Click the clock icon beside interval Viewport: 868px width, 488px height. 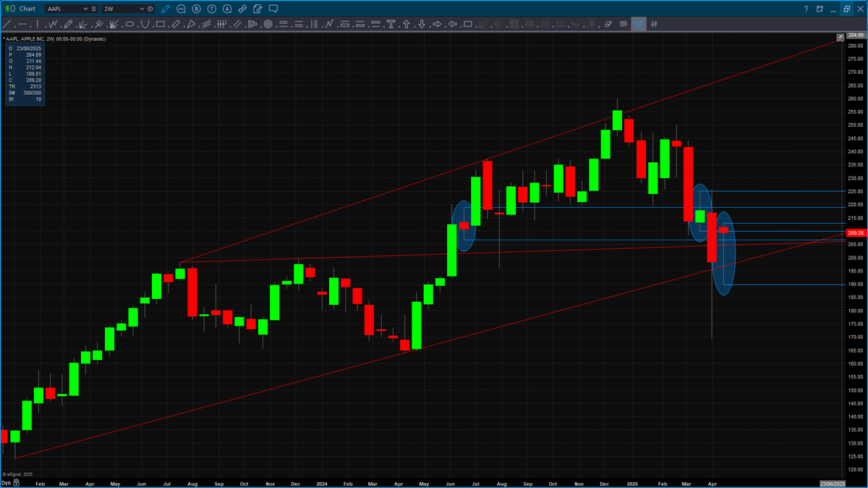[x=150, y=9]
